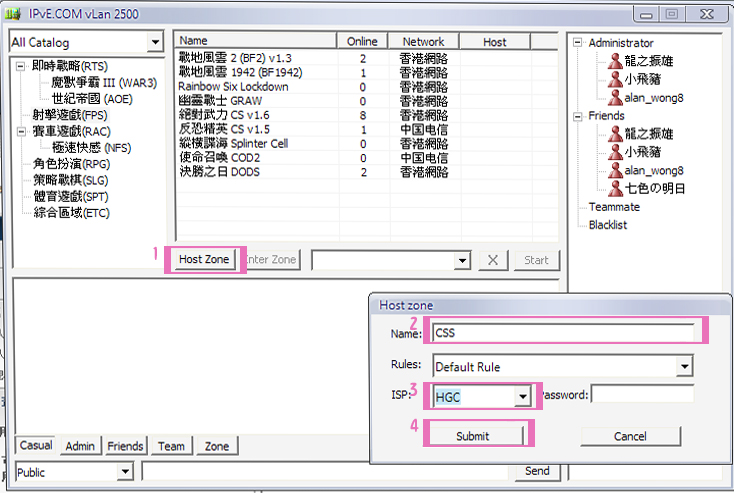The height and width of the screenshot is (493, 734).
Task: Select the 反恐精英 CS v1.5 row
Action: [367, 129]
